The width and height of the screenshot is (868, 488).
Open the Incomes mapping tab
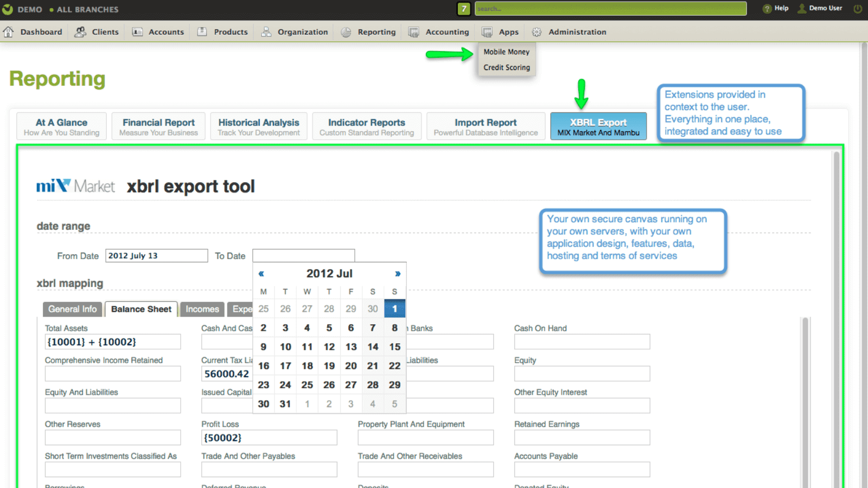click(202, 309)
